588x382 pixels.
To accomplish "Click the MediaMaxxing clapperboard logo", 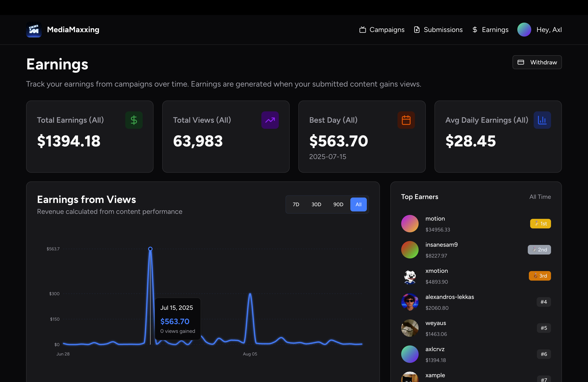I will 34,30.
